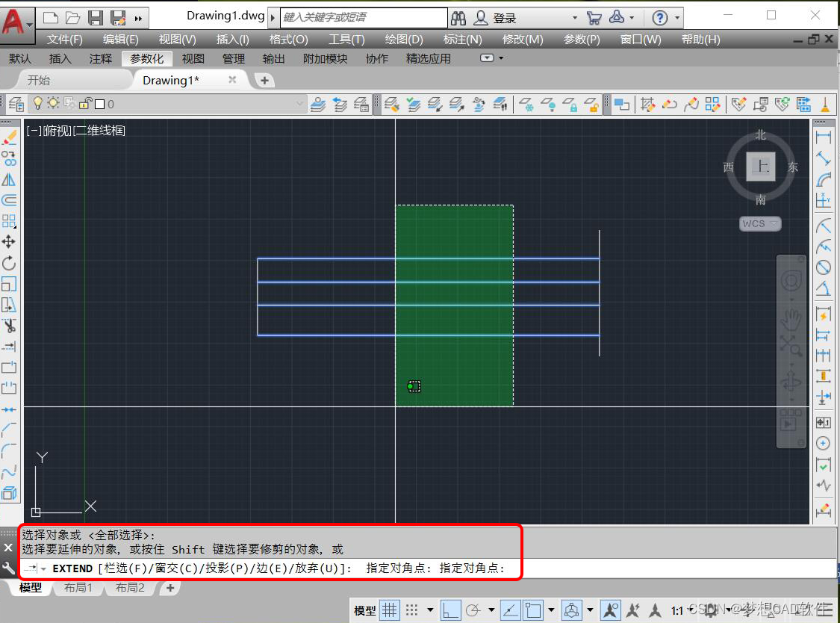
Task: Select the Trim scissors tool
Action: 10,325
